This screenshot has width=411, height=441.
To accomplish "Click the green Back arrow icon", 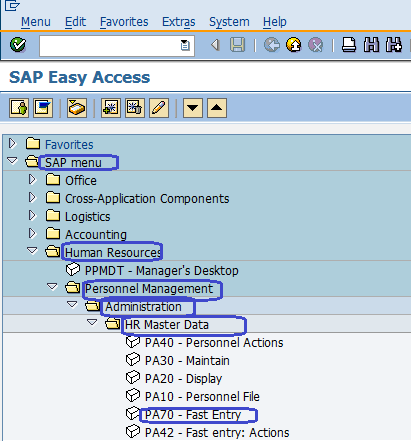I will pos(272,45).
